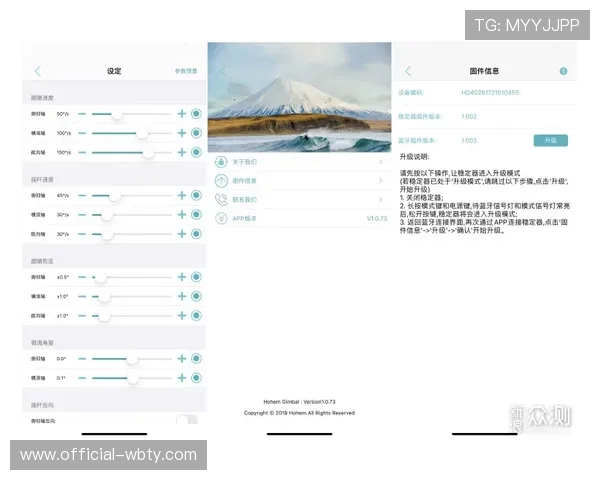This screenshot has width=600, height=480.
Task: Tap the 升级 upgrade button
Action: point(551,140)
